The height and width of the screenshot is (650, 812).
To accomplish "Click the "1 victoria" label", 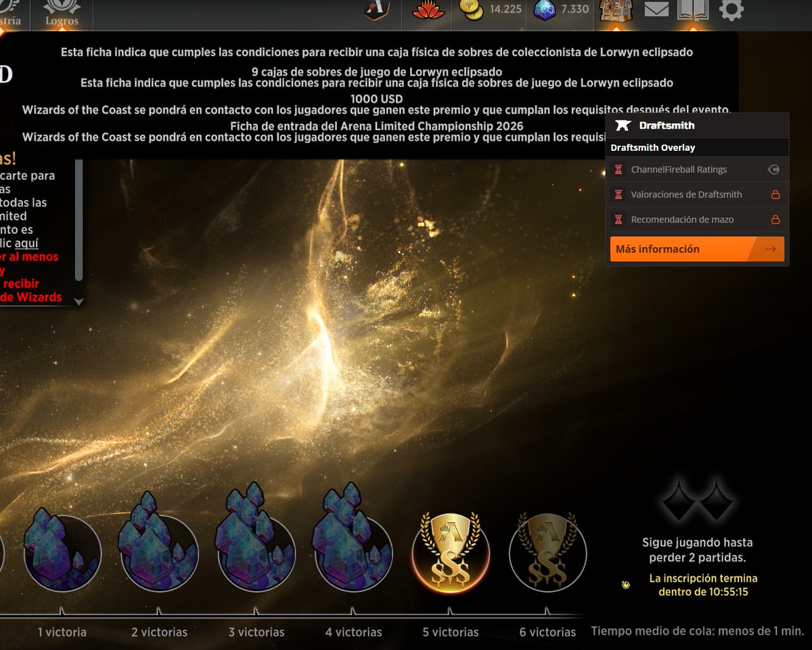I will pyautogui.click(x=62, y=632).
